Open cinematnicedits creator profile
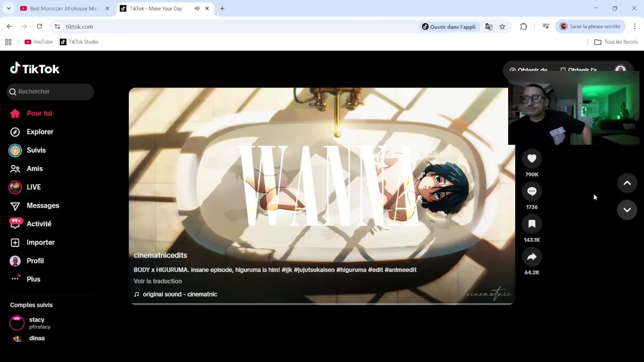Viewport: 644px width, 362px height. pyautogui.click(x=160, y=255)
